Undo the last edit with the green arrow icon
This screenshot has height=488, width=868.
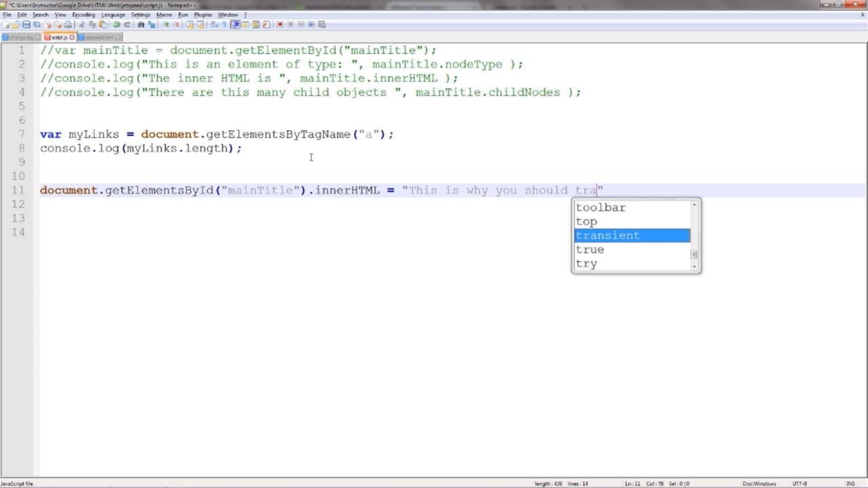(117, 24)
